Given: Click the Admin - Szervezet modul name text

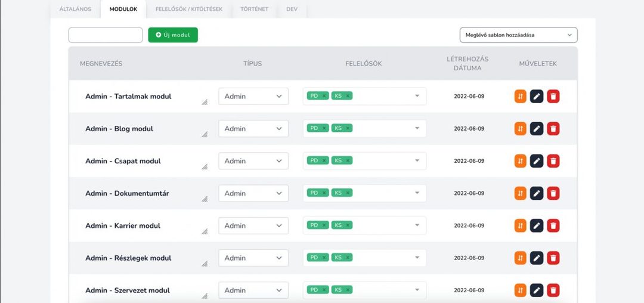Looking at the screenshot, I should pos(128,290).
